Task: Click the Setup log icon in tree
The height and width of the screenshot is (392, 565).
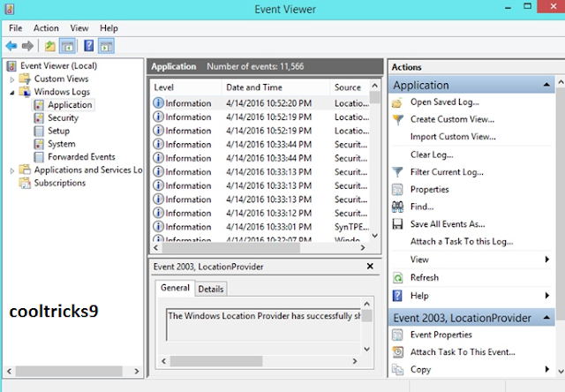Action: click(39, 131)
